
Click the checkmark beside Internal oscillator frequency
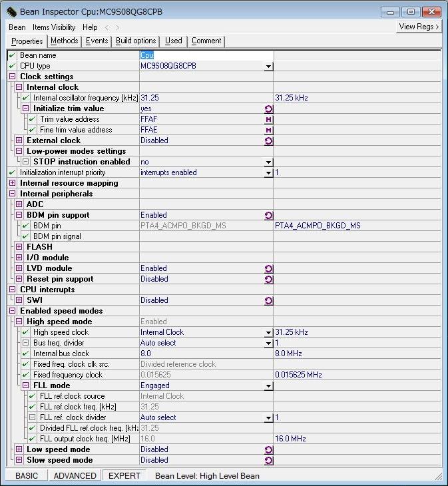coord(25,98)
